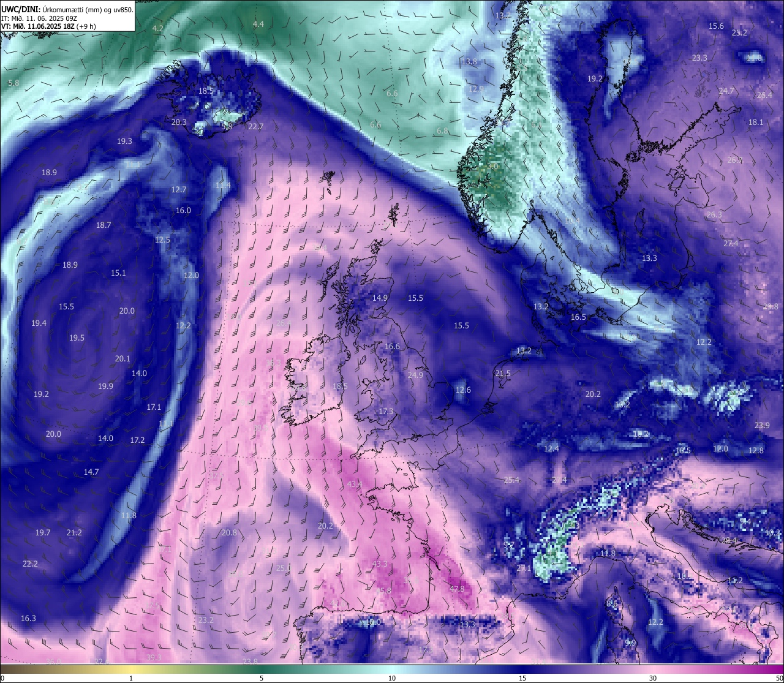Click the map value 17.1
This screenshot has height=683, width=784.
pyautogui.click(x=154, y=407)
